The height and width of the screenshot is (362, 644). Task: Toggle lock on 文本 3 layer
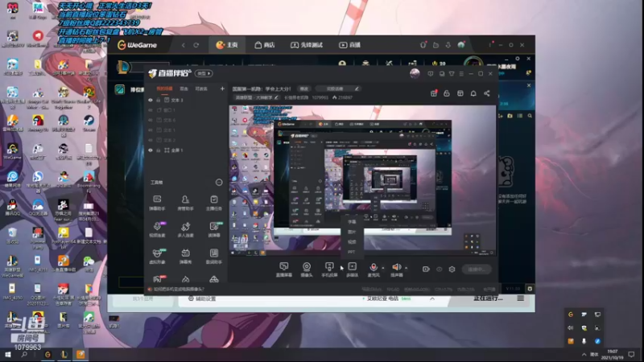[x=158, y=100]
